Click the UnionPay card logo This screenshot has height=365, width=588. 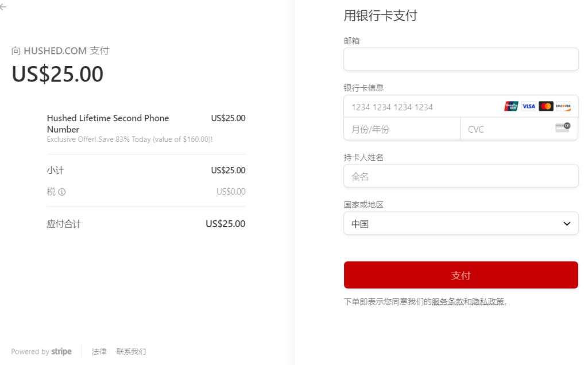(511, 106)
